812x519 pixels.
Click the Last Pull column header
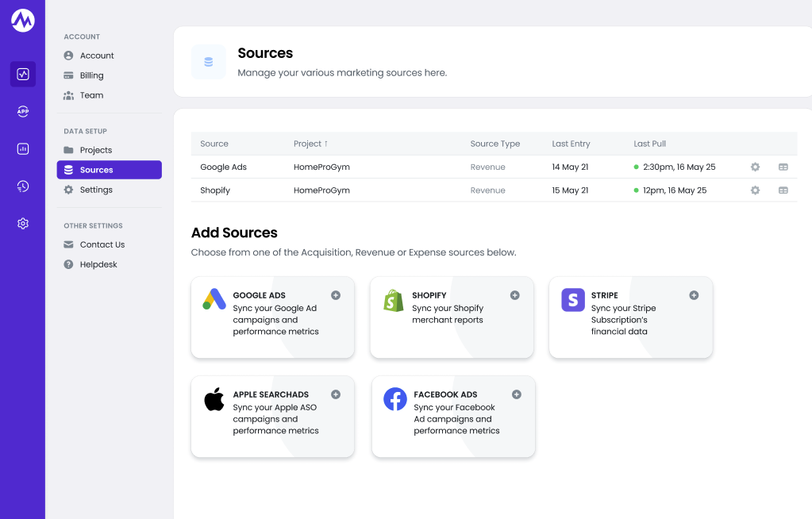[649, 144]
